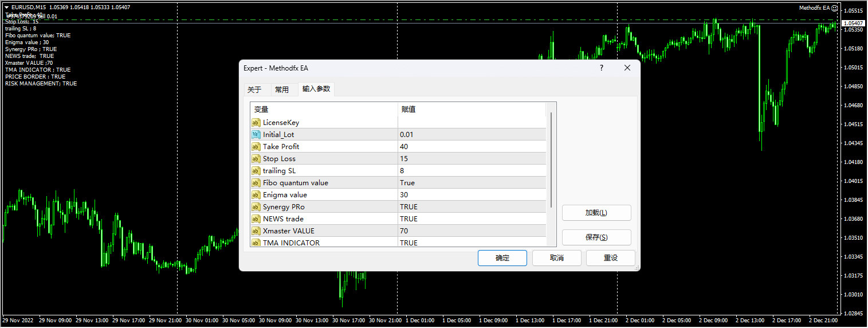
Task: Click the current price label 1.05407
Action: point(854,23)
